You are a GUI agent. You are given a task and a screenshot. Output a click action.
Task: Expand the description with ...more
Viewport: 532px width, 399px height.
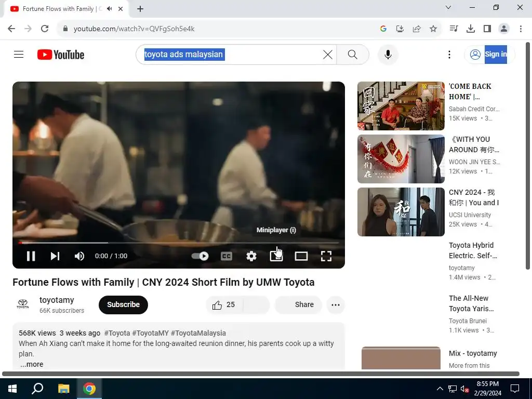32,364
